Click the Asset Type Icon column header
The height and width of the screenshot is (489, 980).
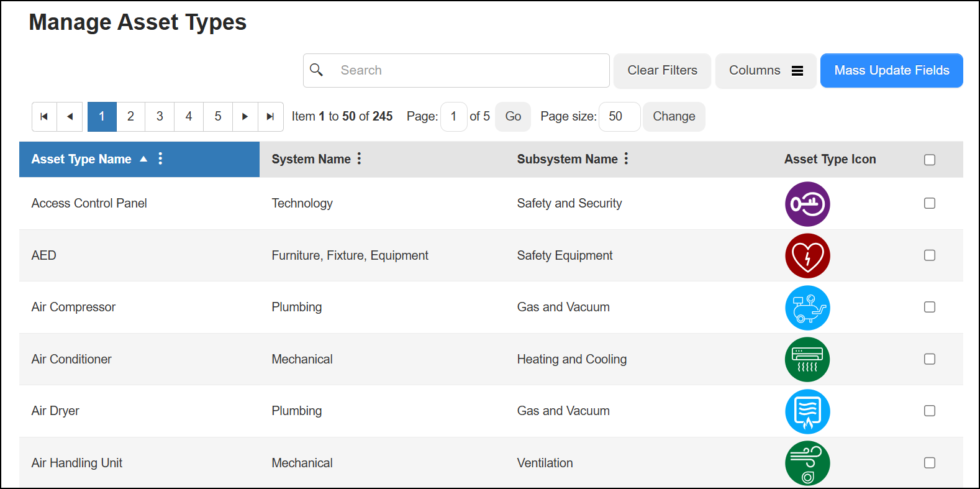coord(830,159)
